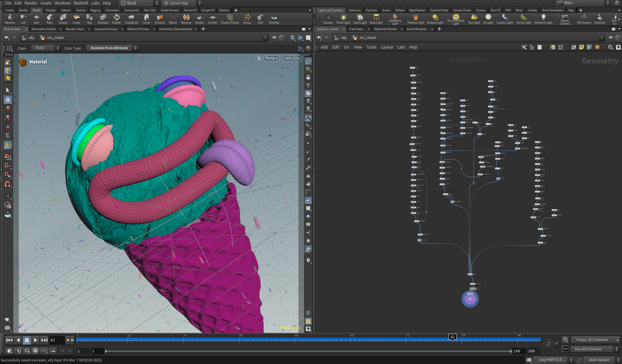This screenshot has width=622, height=364.
Task: Add sticky note in network editor
Action: click(581, 47)
